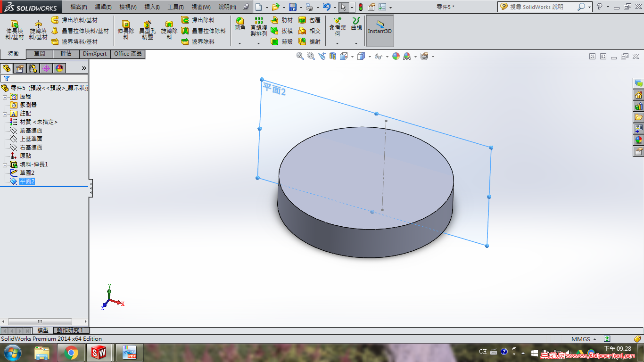Choose 邊界除料 boundary cut tool
The image size is (644, 362).
pos(198,42)
